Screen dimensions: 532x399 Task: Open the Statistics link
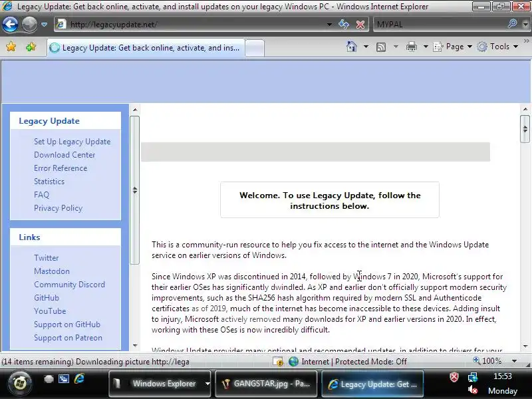(49, 181)
